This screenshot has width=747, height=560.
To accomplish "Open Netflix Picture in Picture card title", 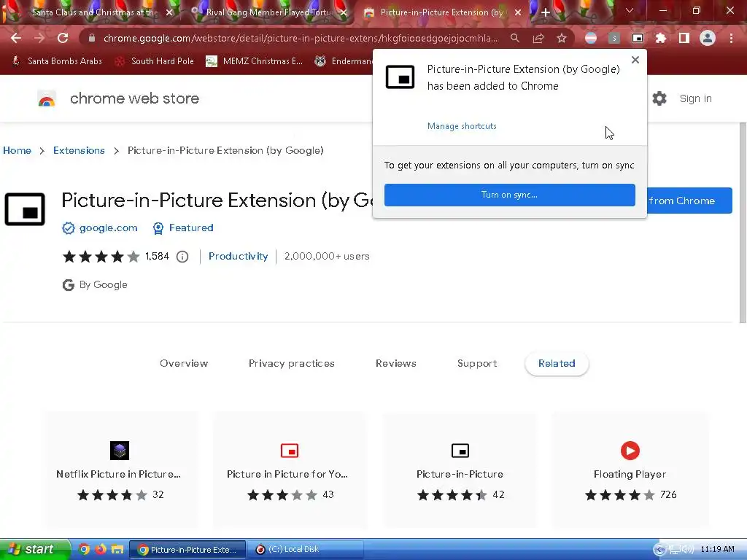I will [x=119, y=474].
